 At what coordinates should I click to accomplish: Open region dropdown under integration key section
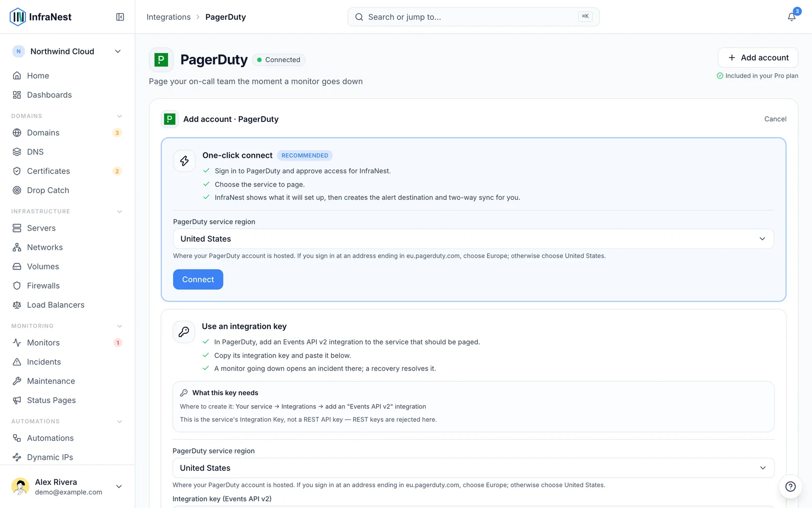point(473,468)
